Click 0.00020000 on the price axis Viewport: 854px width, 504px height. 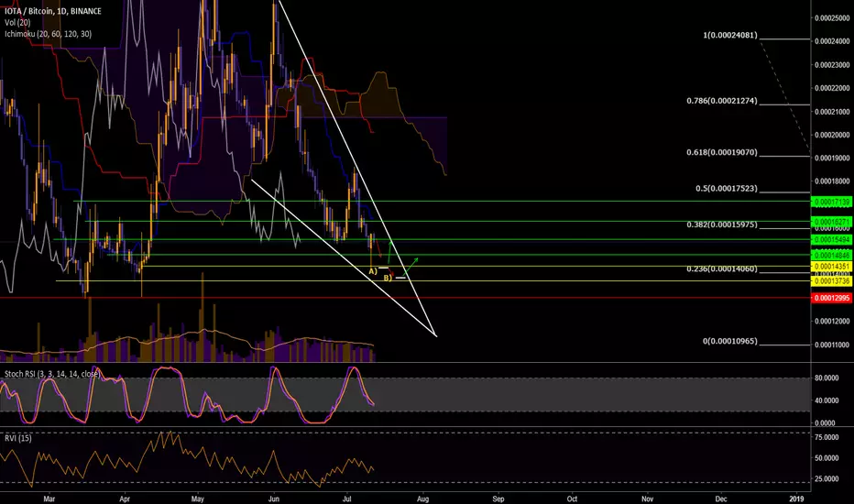(832, 135)
